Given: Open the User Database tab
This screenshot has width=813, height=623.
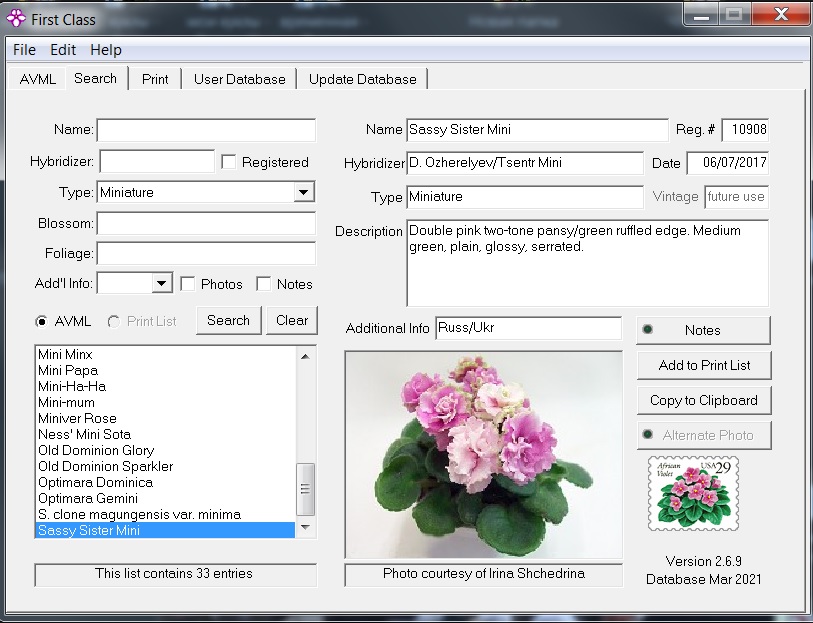Looking at the screenshot, I should coord(240,79).
